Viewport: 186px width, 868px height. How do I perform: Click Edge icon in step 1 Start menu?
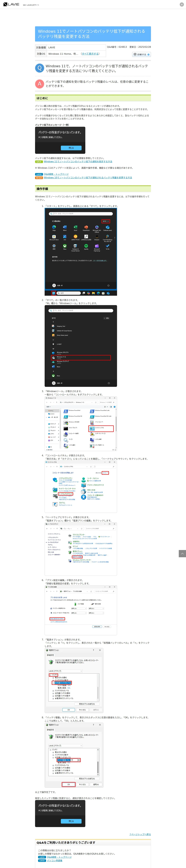point(54,227)
